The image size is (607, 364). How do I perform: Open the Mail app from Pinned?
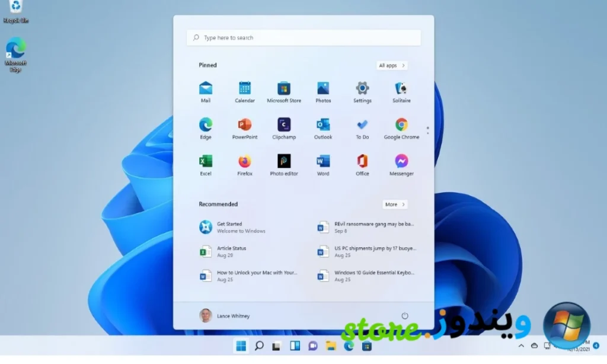coord(206,89)
